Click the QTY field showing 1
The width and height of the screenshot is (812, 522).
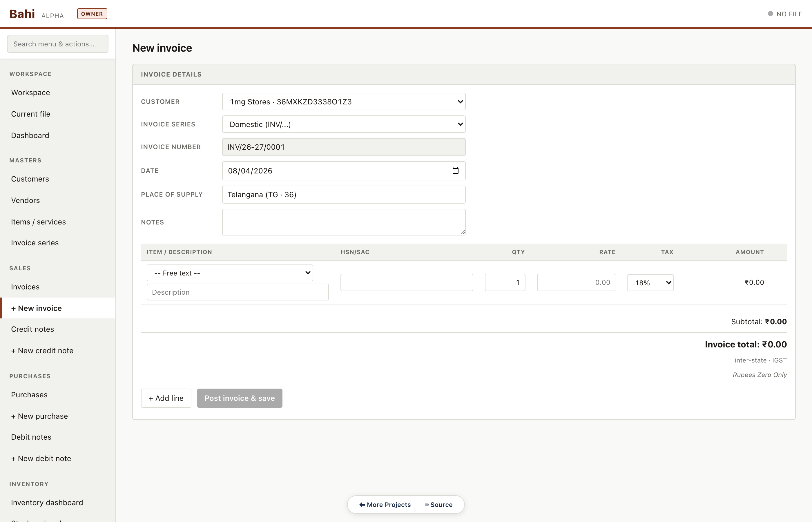[x=504, y=282]
